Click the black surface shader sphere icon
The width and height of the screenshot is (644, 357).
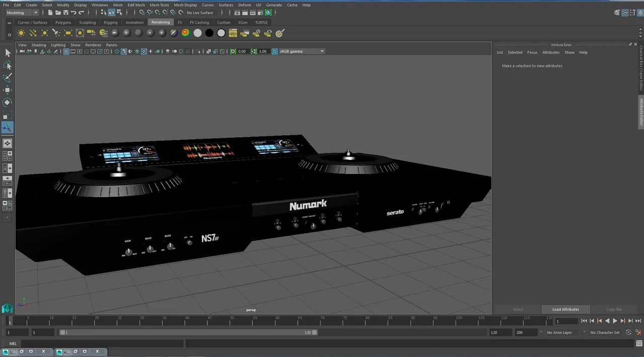pos(209,33)
